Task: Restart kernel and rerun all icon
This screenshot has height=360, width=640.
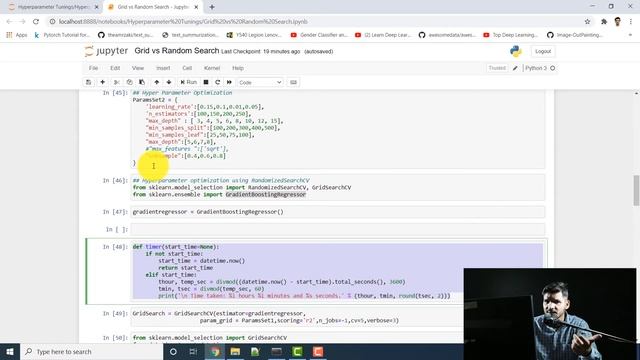Action: pos(229,82)
